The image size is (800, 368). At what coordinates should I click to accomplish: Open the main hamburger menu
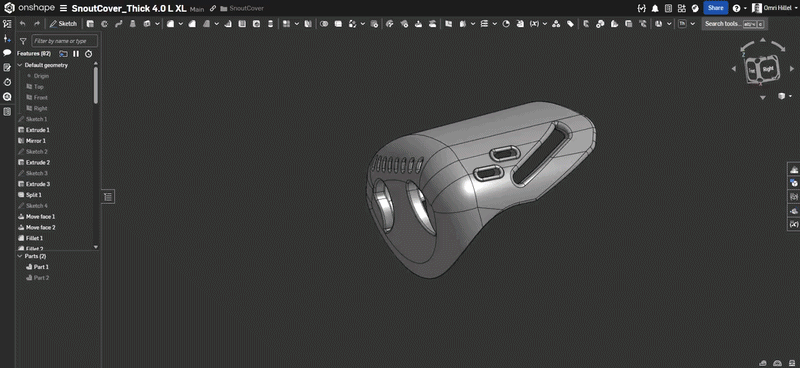pyautogui.click(x=63, y=8)
